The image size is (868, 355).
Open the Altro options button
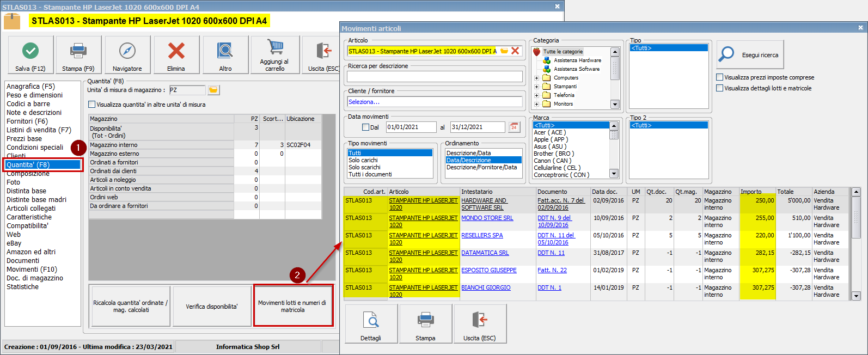click(x=225, y=55)
